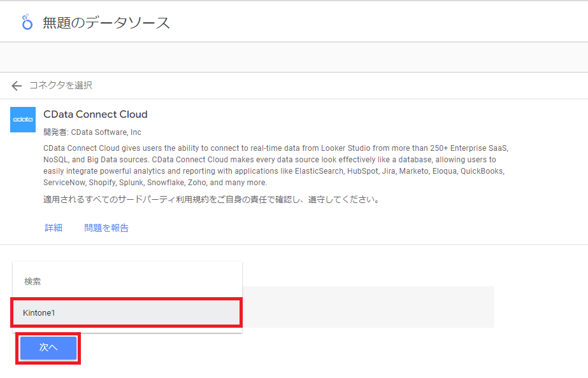Screen dimensions: 588x378
Task: Go back using the left arrow icon
Action: (17, 86)
